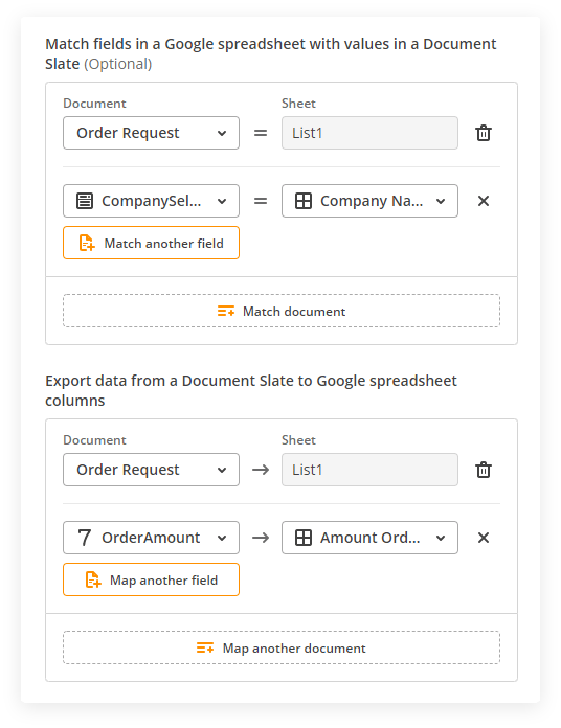This screenshot has width=561, height=728.
Task: Click the Match document button
Action: (x=282, y=311)
